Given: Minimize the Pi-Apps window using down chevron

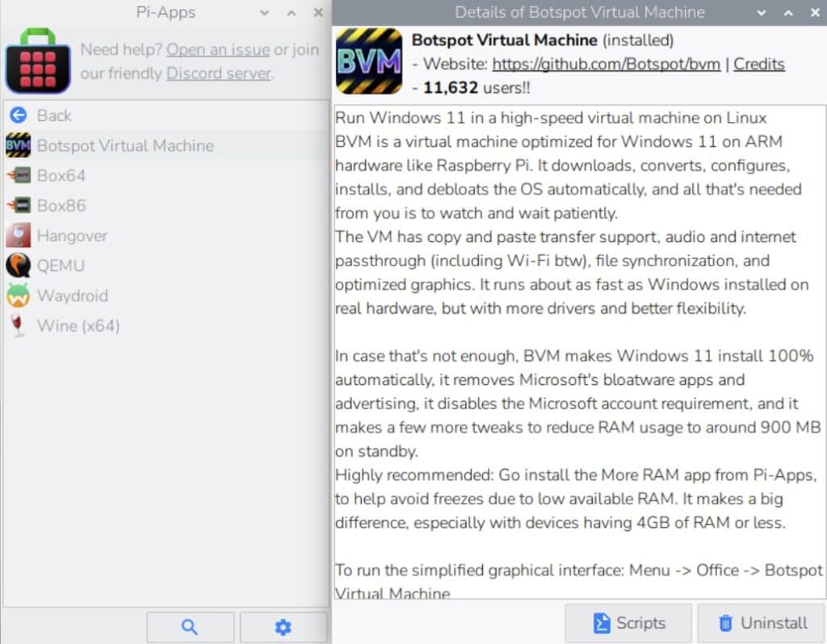Looking at the screenshot, I should (x=264, y=12).
